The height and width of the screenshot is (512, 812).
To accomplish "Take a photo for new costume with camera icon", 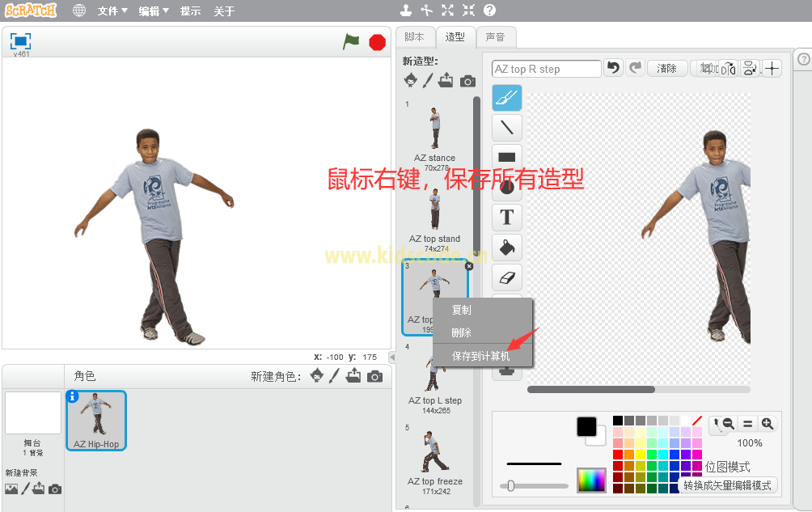I will [x=467, y=80].
